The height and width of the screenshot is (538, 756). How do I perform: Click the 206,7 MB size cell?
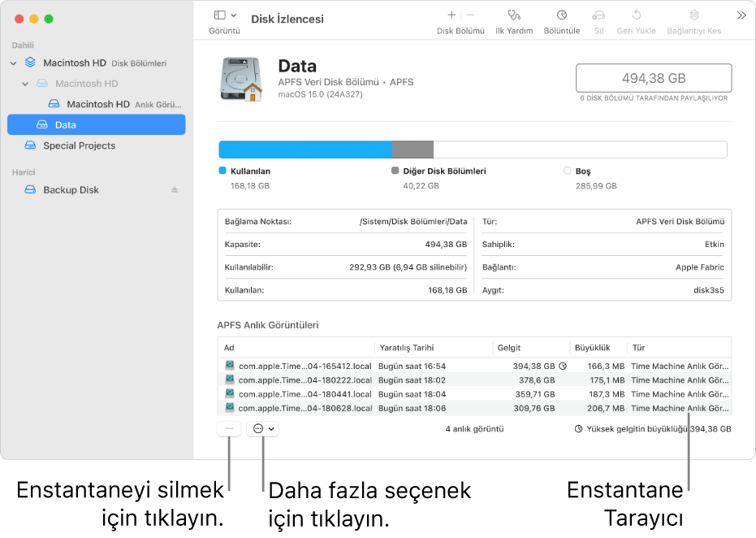(x=606, y=408)
